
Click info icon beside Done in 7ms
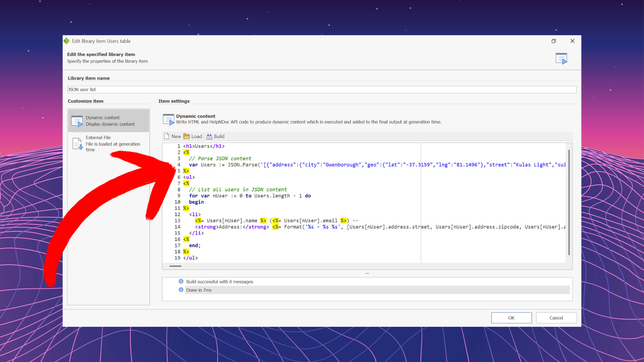click(x=181, y=290)
